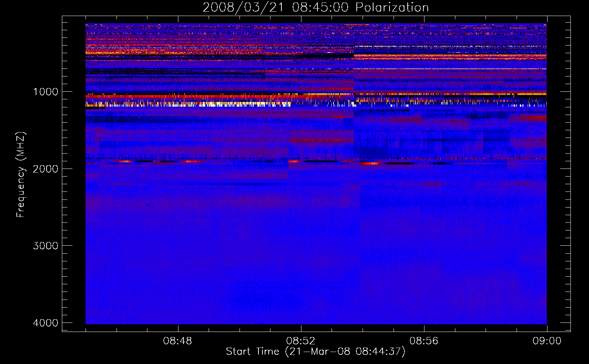
Task: Click the plot title '2008/03/21 08:45:00 Polarization'
Action: tap(316, 8)
